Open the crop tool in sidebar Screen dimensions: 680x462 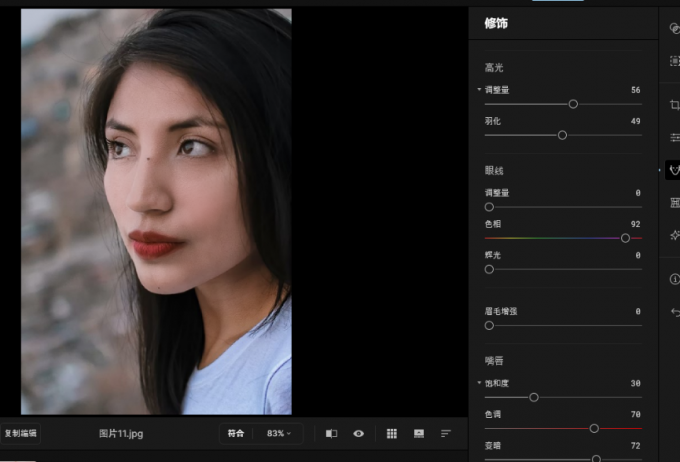pyautogui.click(x=674, y=104)
